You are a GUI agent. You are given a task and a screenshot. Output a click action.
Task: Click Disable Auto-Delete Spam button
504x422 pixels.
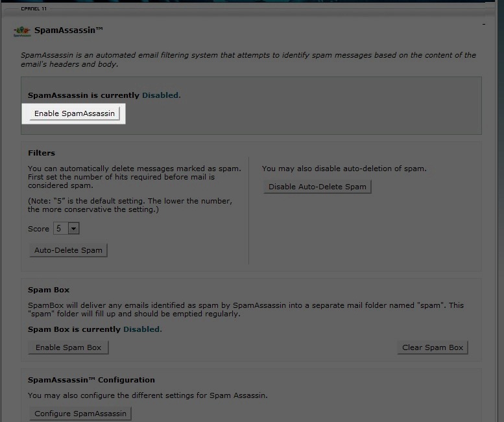point(317,187)
